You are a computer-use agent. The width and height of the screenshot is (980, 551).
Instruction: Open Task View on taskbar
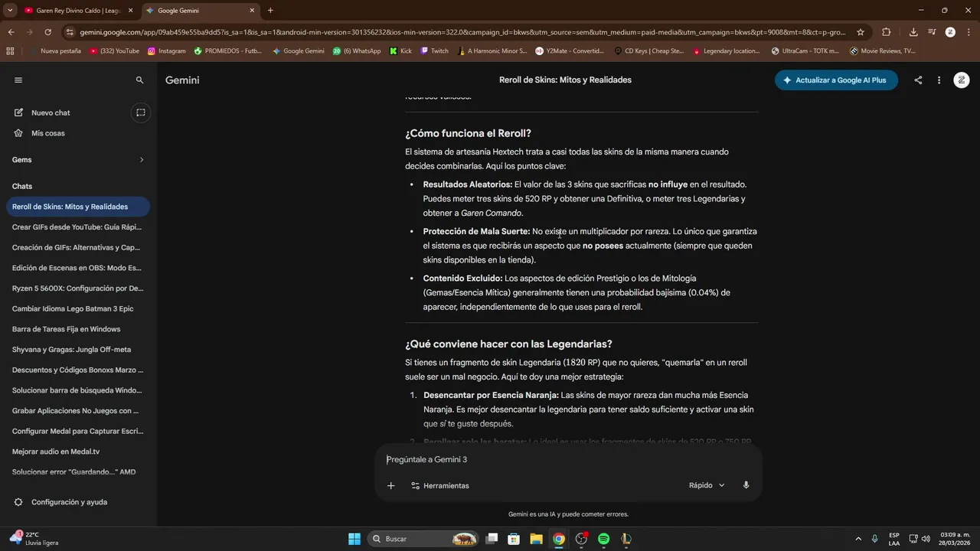[x=492, y=539]
